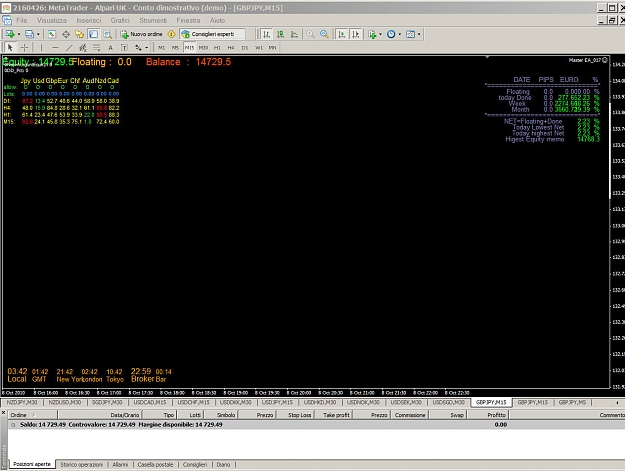
Task: Switch to the GBPJPY,M5 chart tab
Action: click(x=572, y=402)
